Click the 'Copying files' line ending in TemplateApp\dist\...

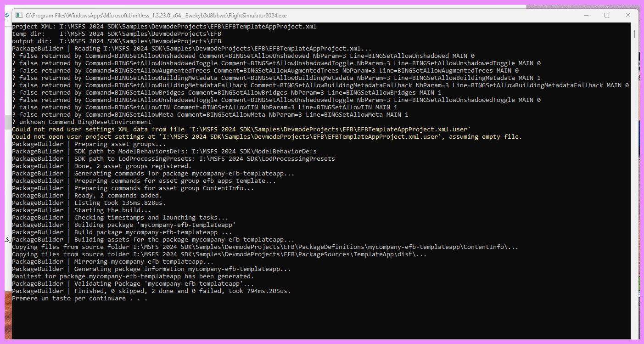point(219,254)
